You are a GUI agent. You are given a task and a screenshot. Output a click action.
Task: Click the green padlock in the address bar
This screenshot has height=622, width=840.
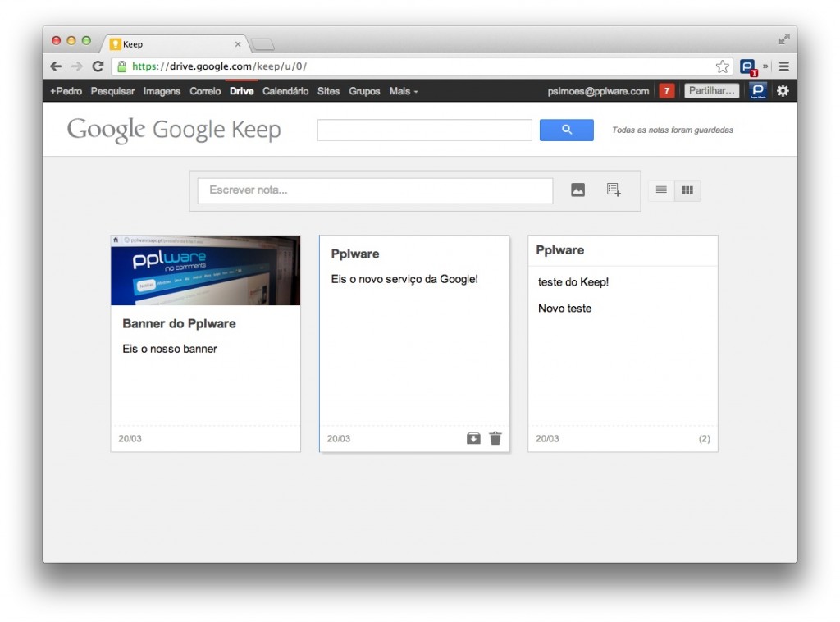[x=121, y=66]
